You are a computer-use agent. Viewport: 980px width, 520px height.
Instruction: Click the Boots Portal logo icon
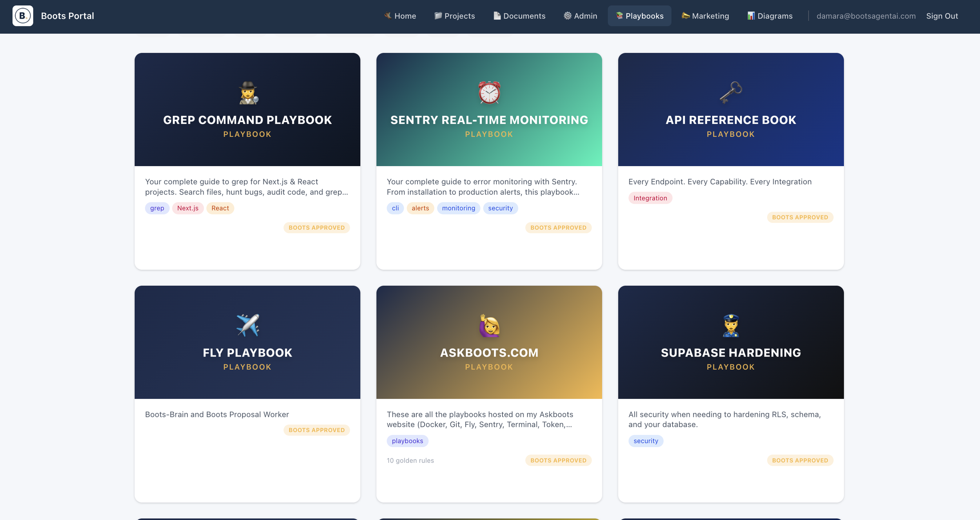coord(23,16)
